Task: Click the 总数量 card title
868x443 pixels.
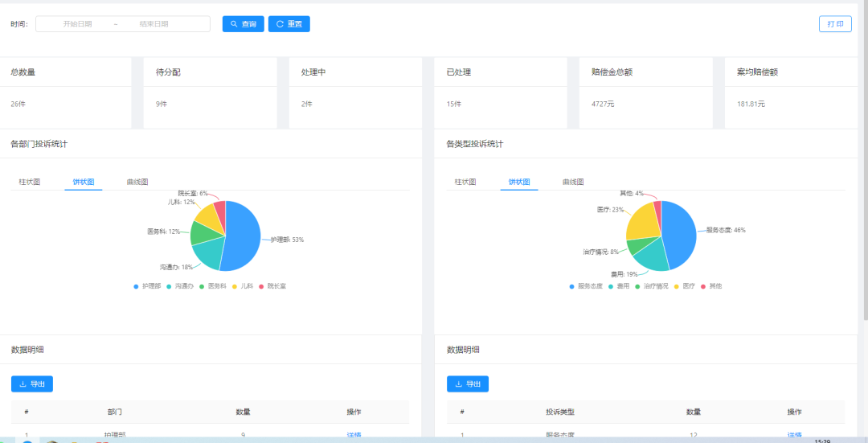Action: click(23, 72)
